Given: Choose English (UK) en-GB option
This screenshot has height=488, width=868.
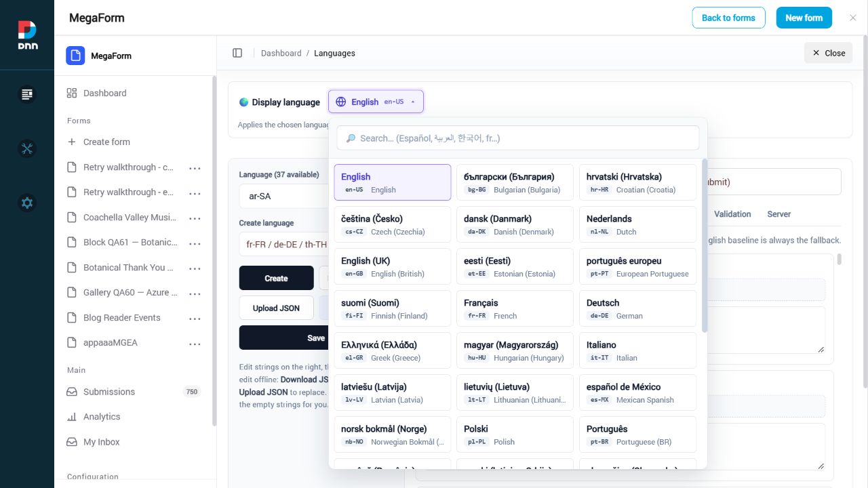Looking at the screenshot, I should 392,266.
